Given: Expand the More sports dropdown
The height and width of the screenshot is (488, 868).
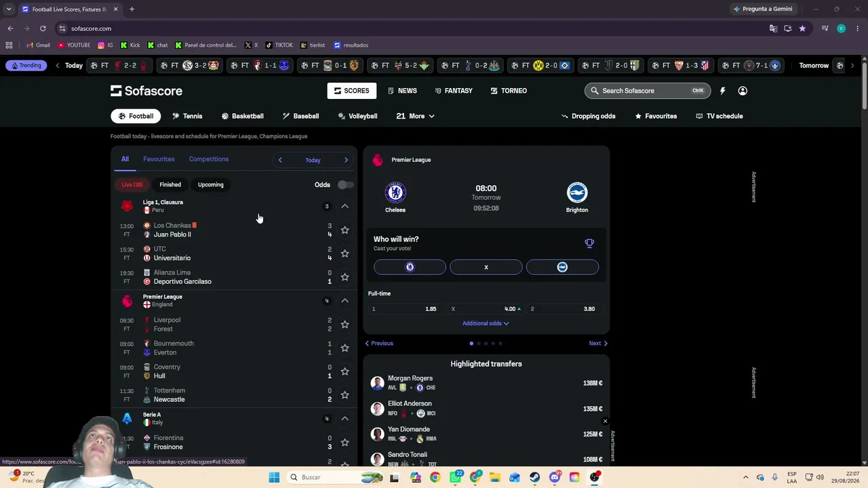Looking at the screenshot, I should 416,116.
